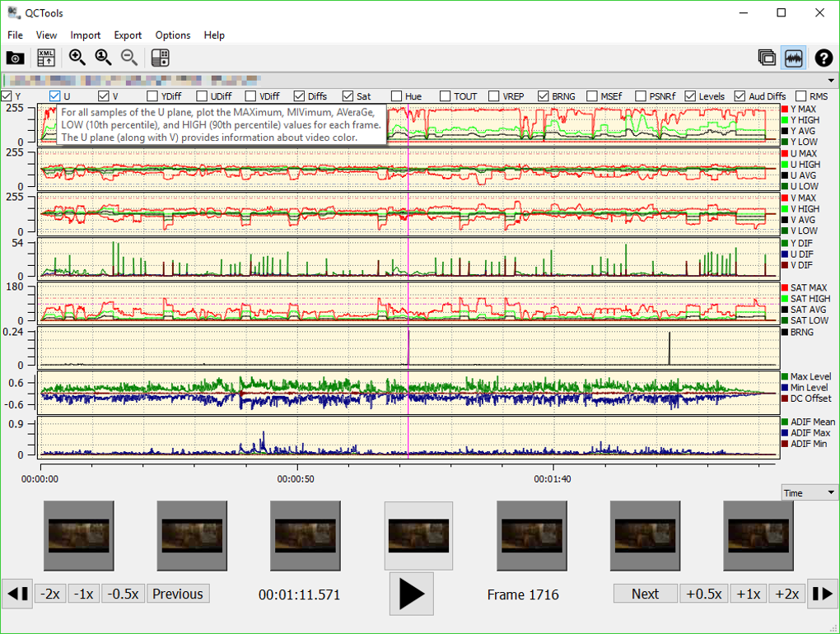Click the zoom out magnifier icon

click(129, 58)
